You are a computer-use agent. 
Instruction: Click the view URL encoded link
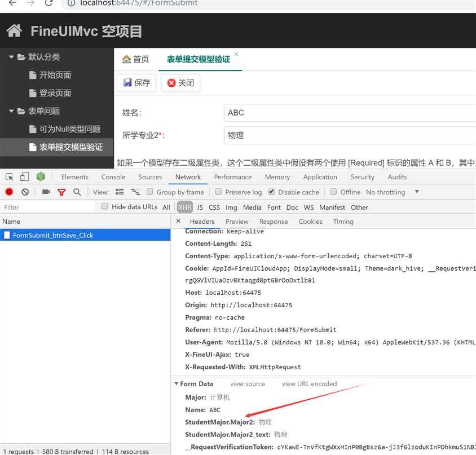click(309, 383)
